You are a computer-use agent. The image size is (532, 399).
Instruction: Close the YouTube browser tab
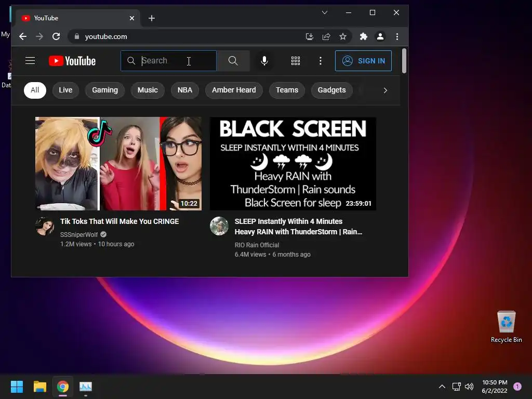coord(132,18)
